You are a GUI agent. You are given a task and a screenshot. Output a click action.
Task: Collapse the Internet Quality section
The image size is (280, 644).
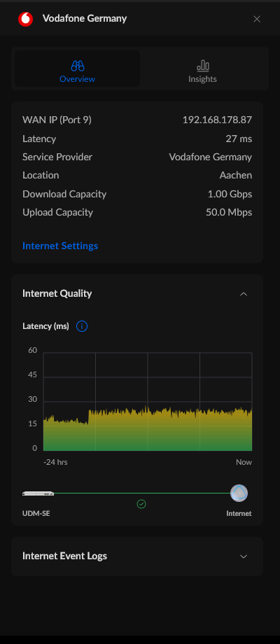(244, 294)
